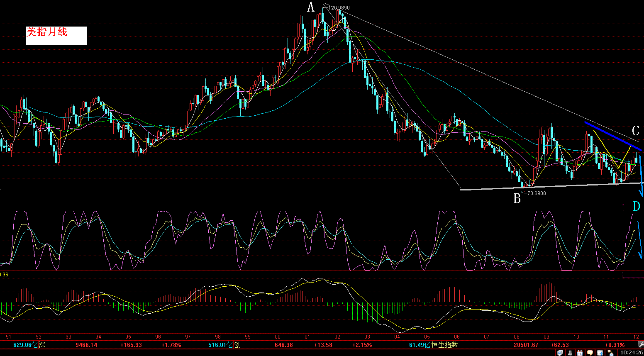This screenshot has height=356, width=644.
Task: Click the 120.9890 peak price label
Action: tap(339, 8)
